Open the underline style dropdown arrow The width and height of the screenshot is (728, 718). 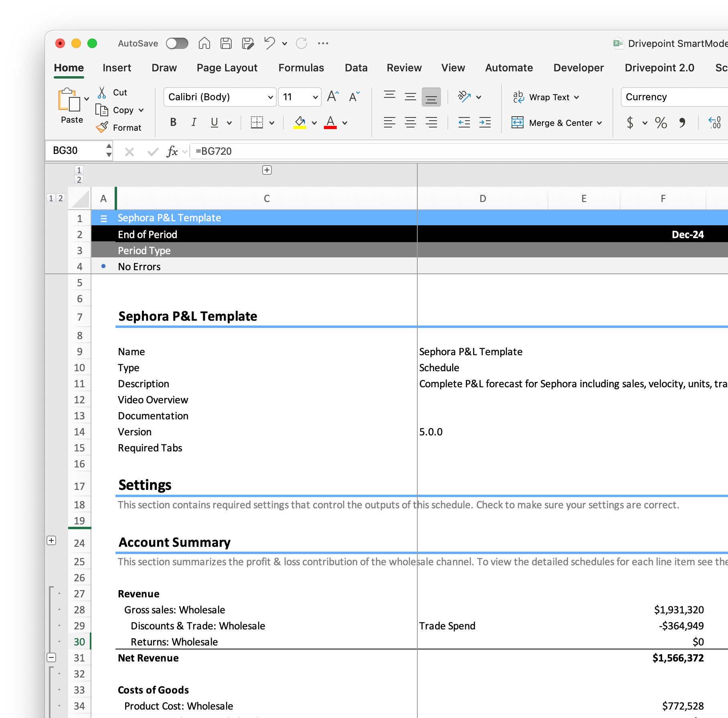pyautogui.click(x=229, y=123)
